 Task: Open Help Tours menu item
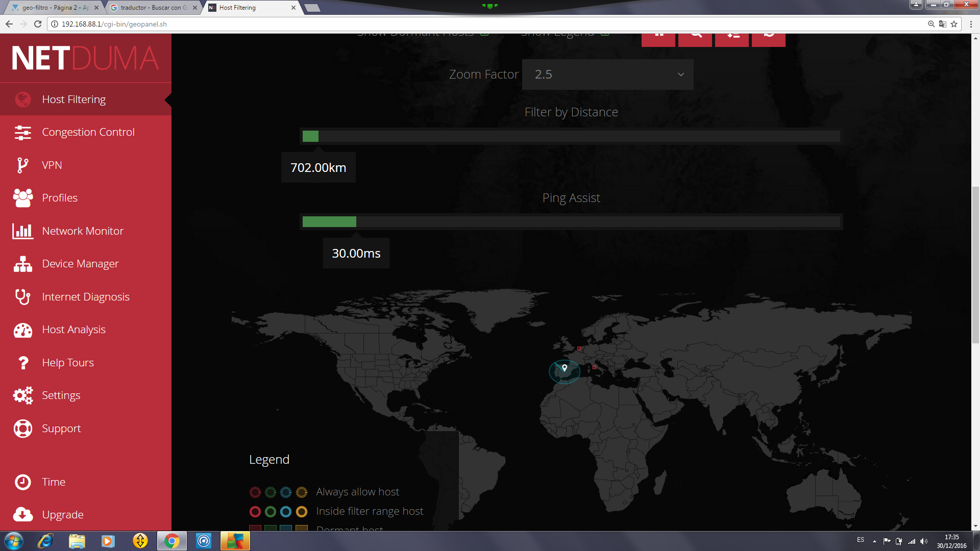pyautogui.click(x=67, y=363)
